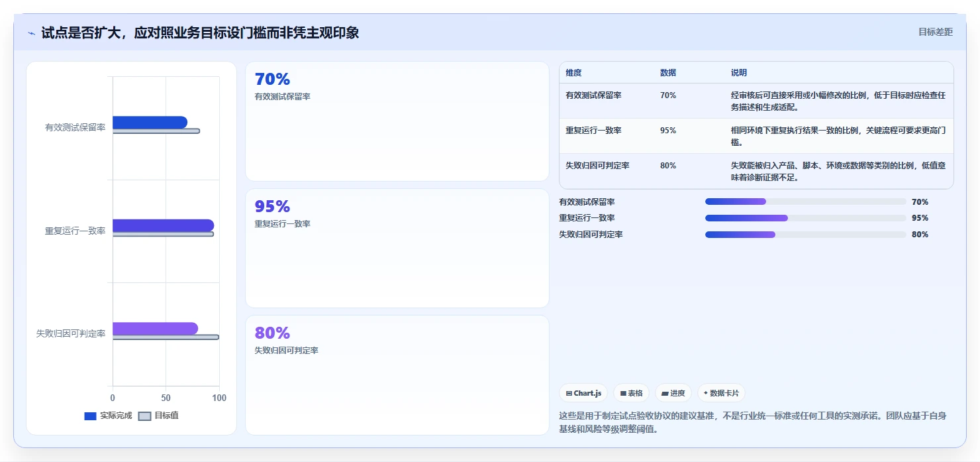Click x-axis tick label 50
The height and width of the screenshot is (462, 980).
coord(166,398)
